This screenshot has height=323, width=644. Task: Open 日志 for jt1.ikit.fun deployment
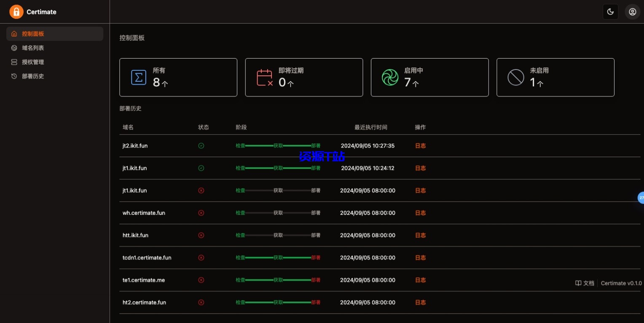[x=420, y=168]
